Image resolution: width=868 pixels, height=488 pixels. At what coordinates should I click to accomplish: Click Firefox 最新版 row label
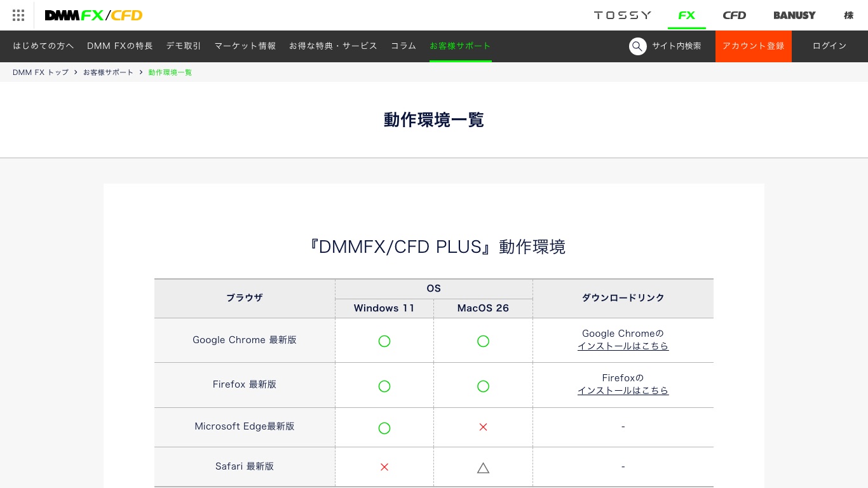click(245, 384)
